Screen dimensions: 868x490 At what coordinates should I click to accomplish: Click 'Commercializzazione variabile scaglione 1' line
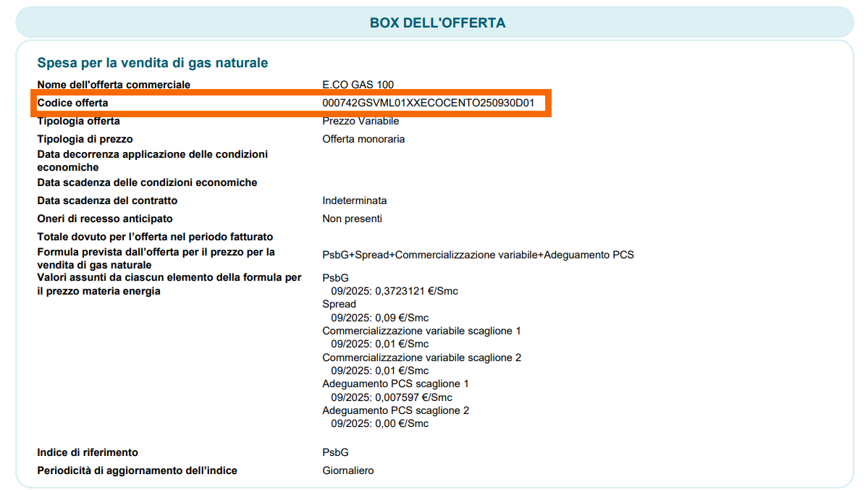pos(421,331)
